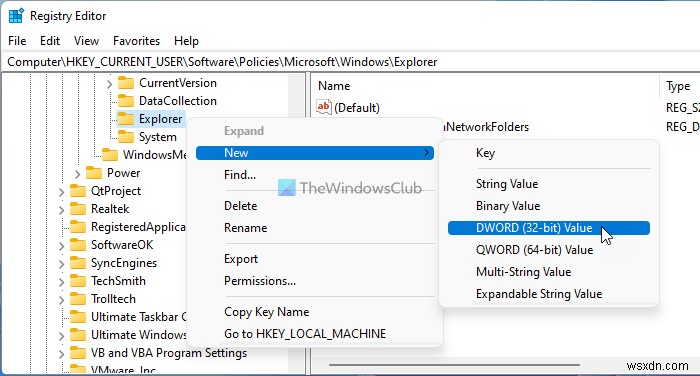Screen dimensions: 700x376
Task: Choose Permissions... from the context menu
Action: click(x=260, y=281)
